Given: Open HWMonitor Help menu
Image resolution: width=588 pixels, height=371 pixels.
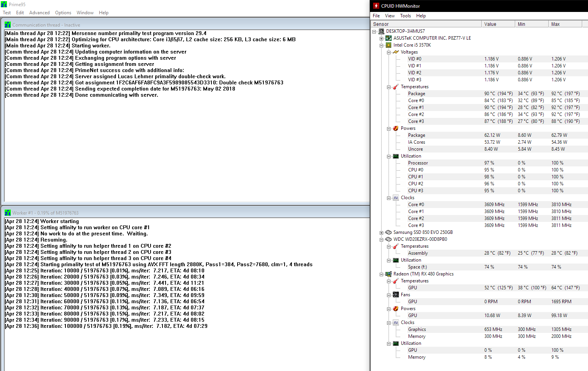Looking at the screenshot, I should click(421, 16).
